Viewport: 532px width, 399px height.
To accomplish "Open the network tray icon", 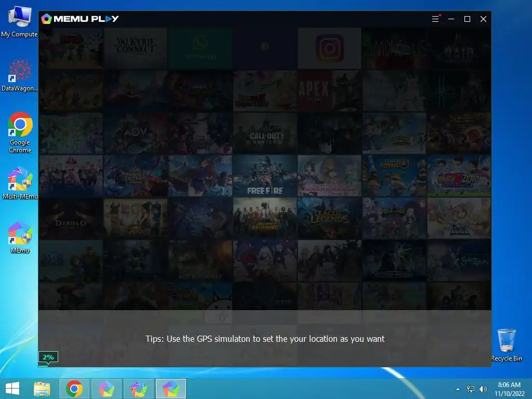I will (471, 389).
